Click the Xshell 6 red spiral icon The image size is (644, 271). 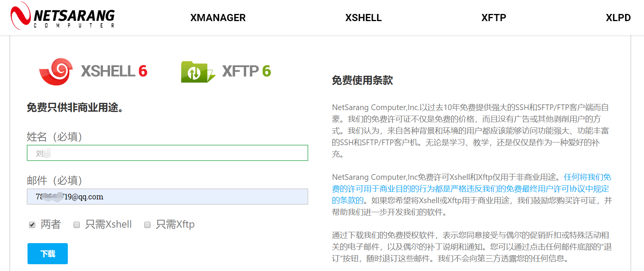[x=56, y=72]
